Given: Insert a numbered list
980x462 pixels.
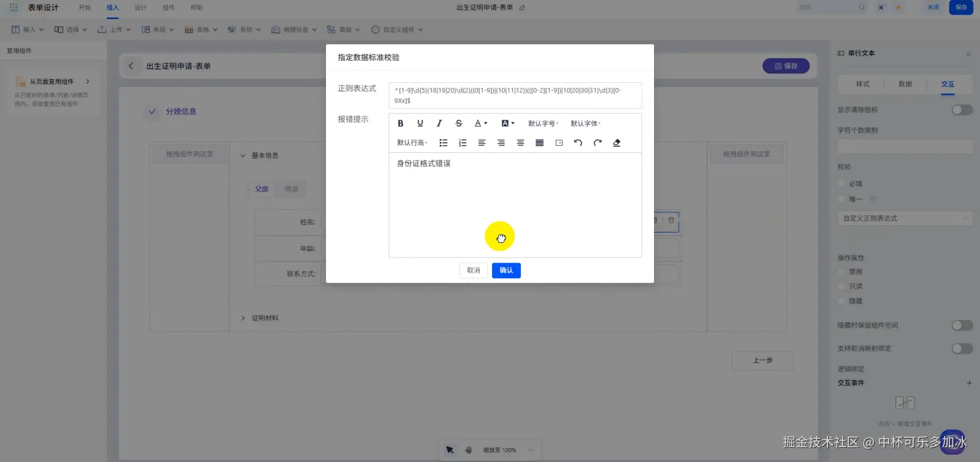Looking at the screenshot, I should tap(462, 143).
